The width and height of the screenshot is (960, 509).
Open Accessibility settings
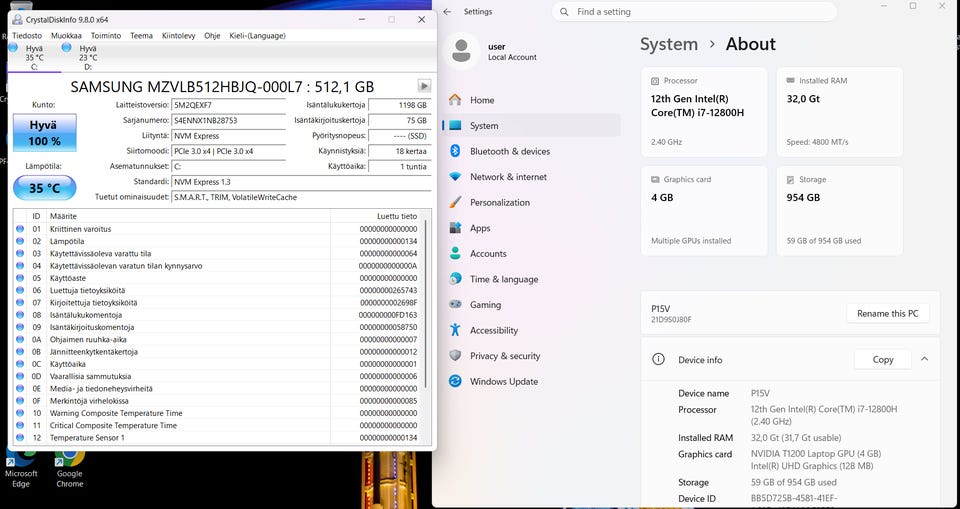click(531, 330)
